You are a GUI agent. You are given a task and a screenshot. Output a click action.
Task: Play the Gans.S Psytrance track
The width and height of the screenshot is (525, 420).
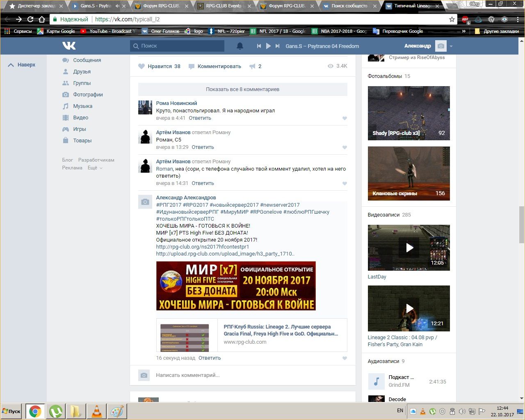[x=268, y=46]
